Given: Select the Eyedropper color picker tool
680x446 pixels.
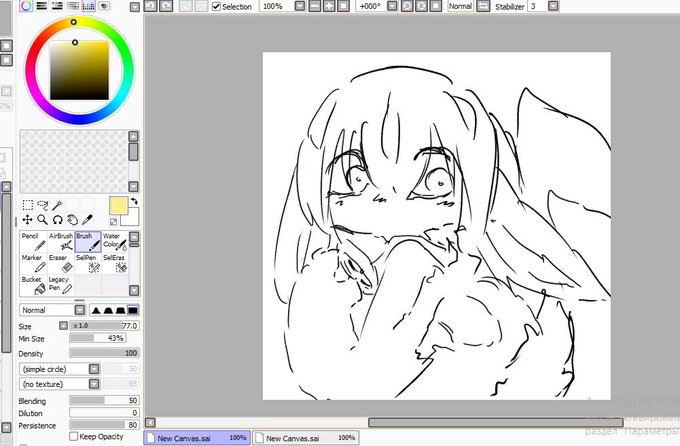Looking at the screenshot, I should pyautogui.click(x=87, y=220).
